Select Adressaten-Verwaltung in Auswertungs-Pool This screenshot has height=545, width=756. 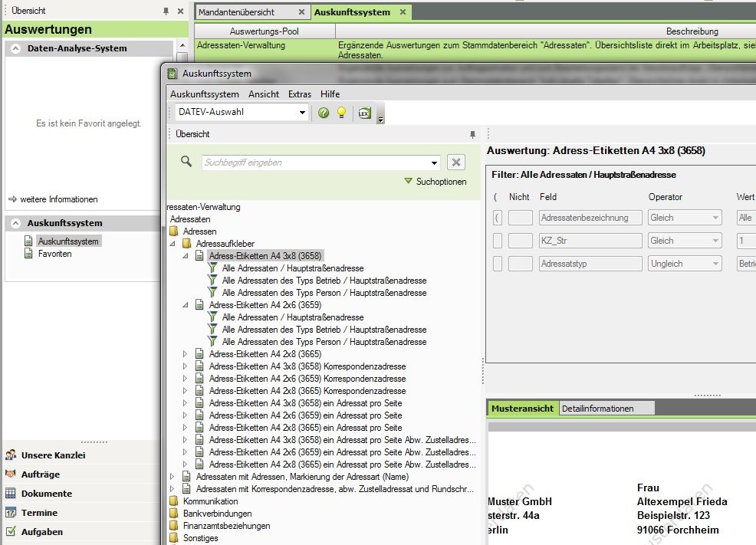click(241, 45)
